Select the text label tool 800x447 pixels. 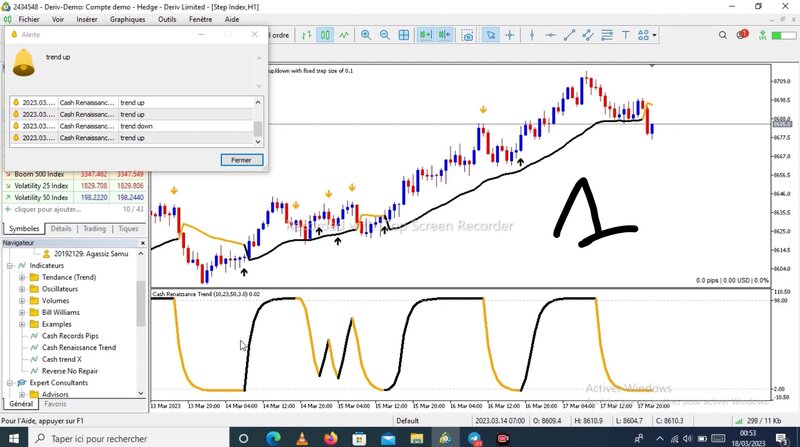click(626, 35)
